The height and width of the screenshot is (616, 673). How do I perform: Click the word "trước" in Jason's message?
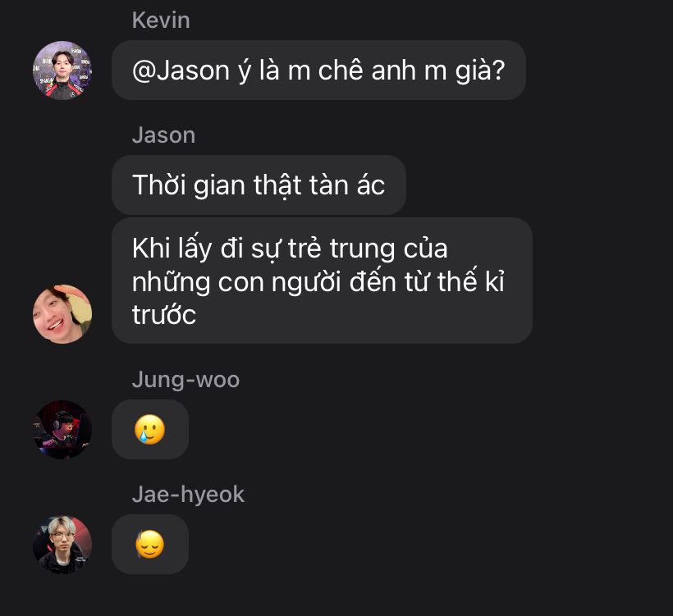[164, 315]
